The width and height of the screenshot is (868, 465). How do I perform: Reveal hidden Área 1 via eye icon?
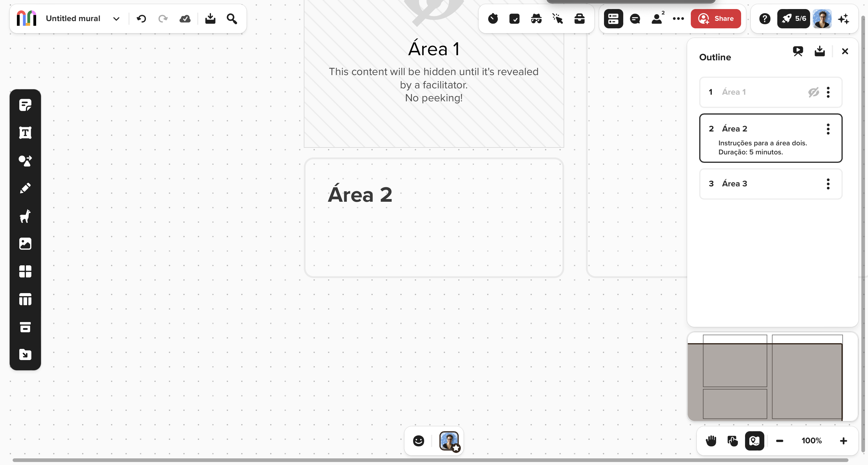click(x=813, y=92)
